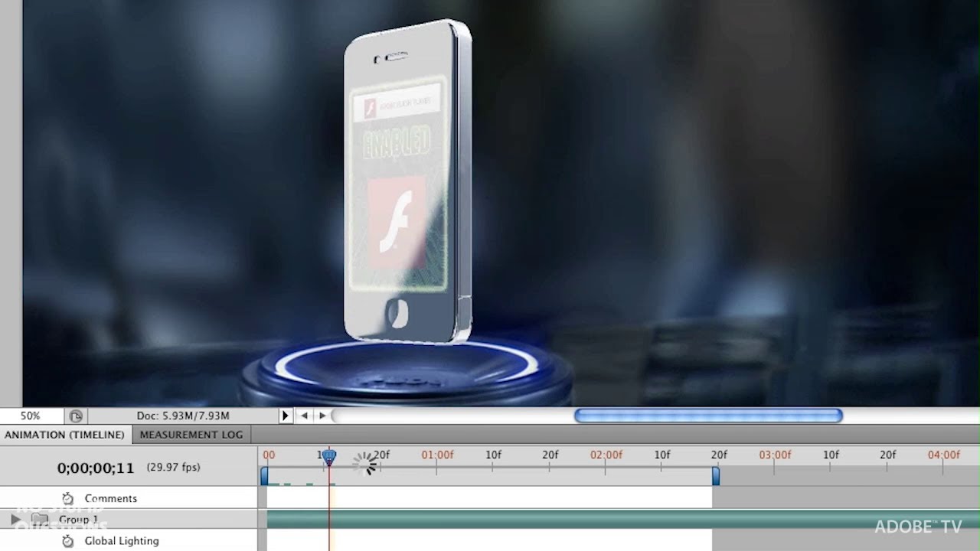Select the blue current-time indicator playhead

click(329, 457)
